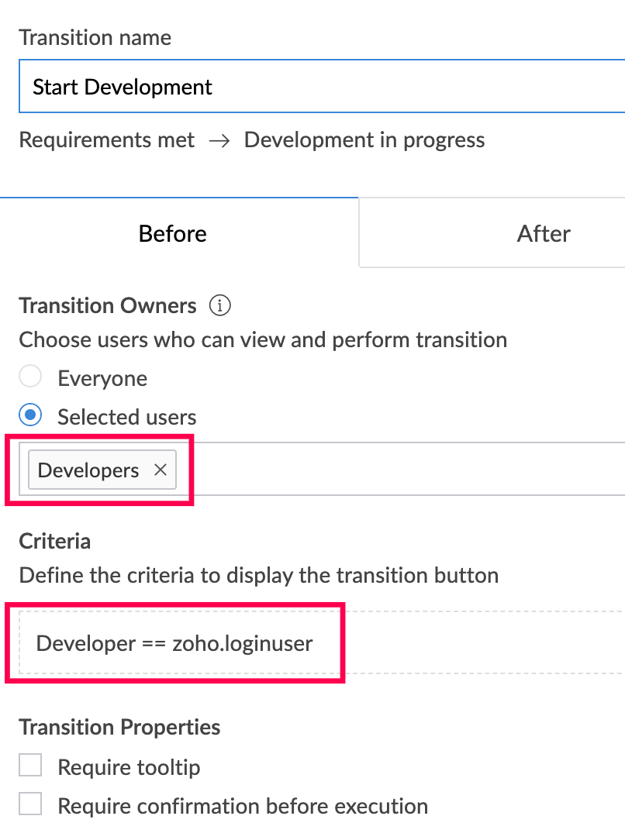Click the Transition Owners heading
The width and height of the screenshot is (625, 840).
point(108,306)
